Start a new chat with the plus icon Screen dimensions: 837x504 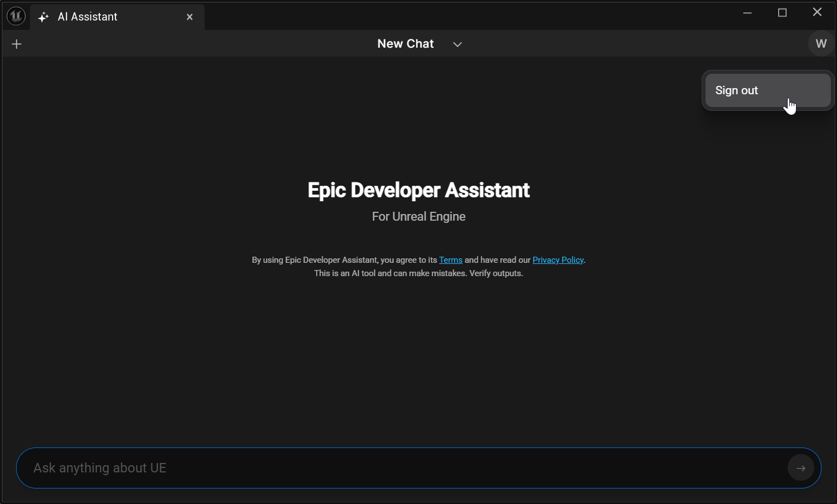click(17, 44)
